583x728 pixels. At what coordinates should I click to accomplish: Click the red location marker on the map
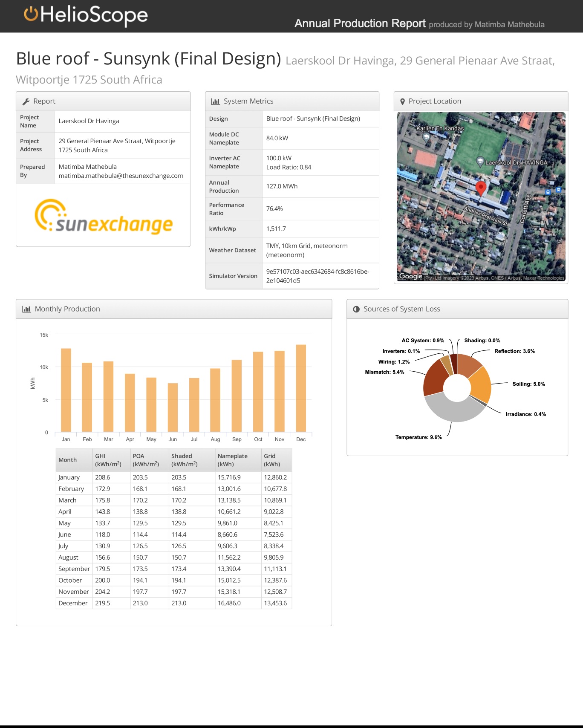(x=481, y=188)
